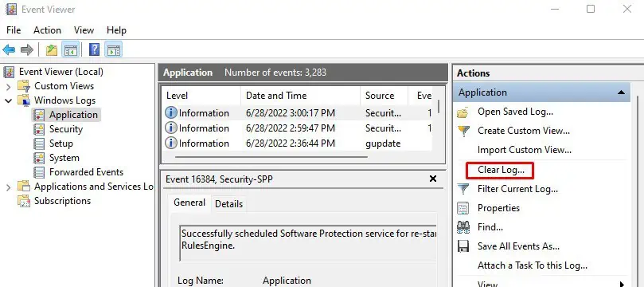Click the Up one level folder icon
The image size is (644, 287).
click(51, 50)
